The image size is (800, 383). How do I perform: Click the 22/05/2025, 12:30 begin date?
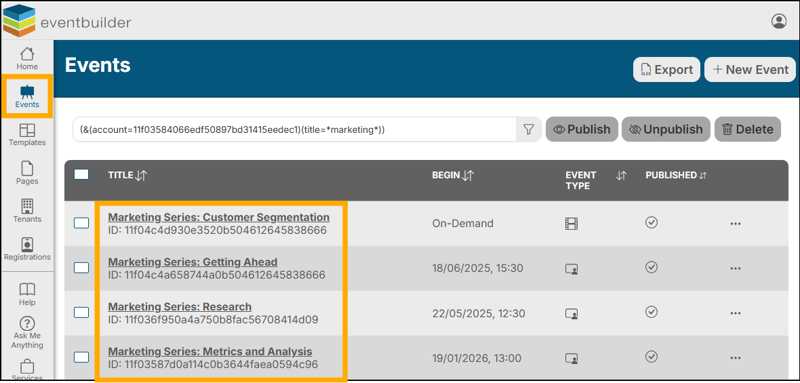(479, 313)
